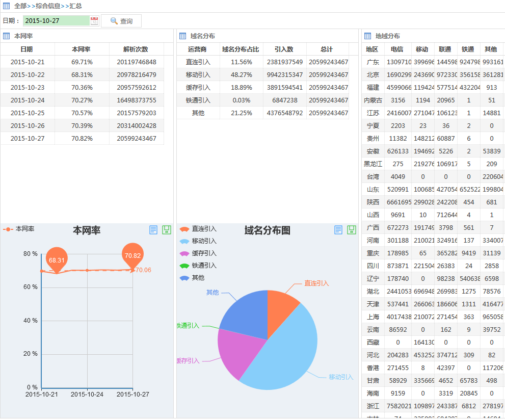Toggle the 本网率 line legend item

(19, 229)
